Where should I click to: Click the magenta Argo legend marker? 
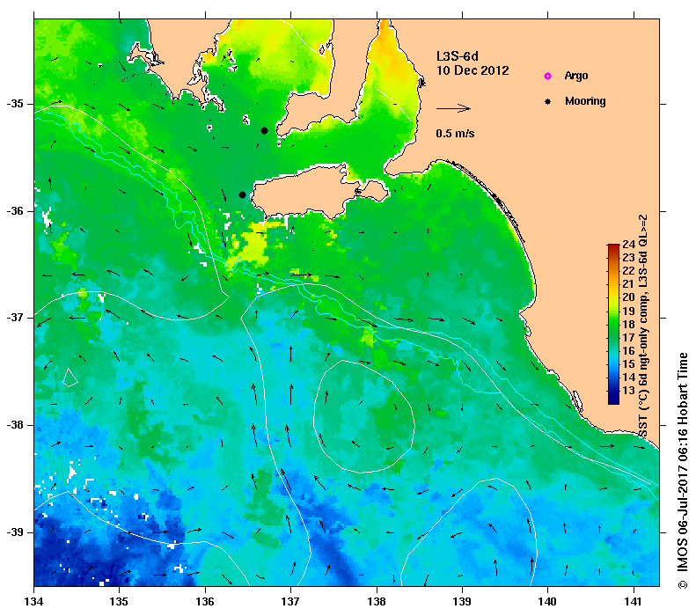click(x=548, y=76)
